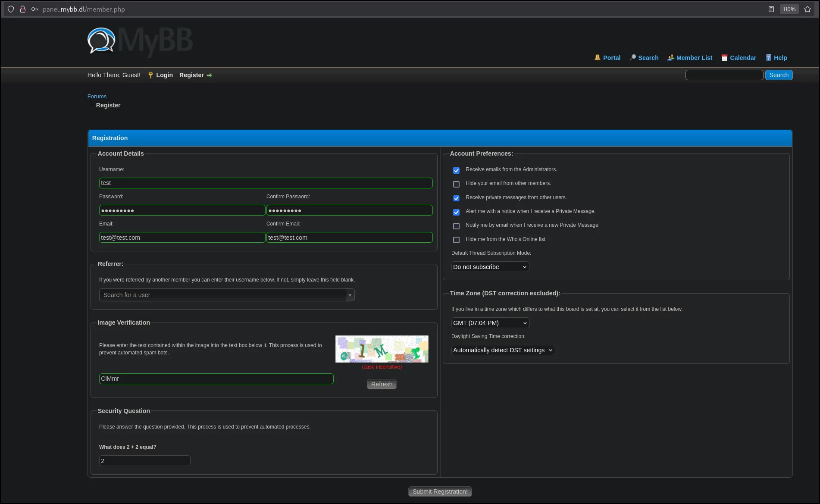Open the Calendar menu item
This screenshot has width=820, height=504.
pyautogui.click(x=743, y=58)
